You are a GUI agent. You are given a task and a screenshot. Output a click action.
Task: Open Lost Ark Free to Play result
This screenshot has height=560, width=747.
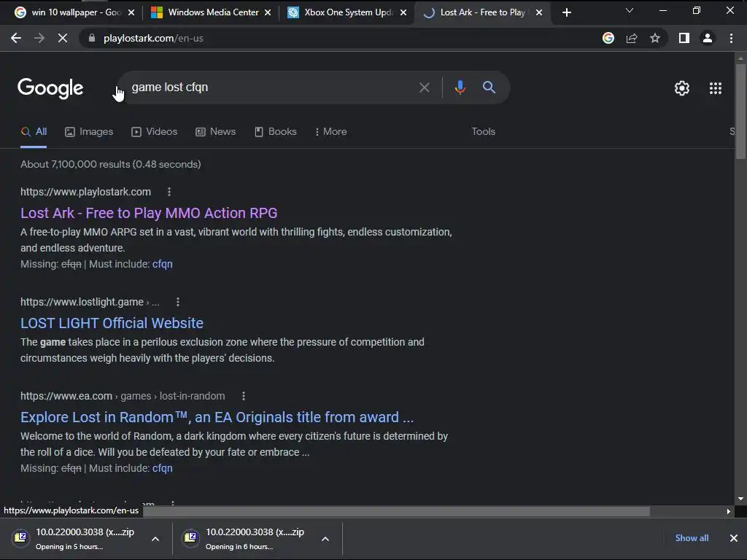pos(149,213)
